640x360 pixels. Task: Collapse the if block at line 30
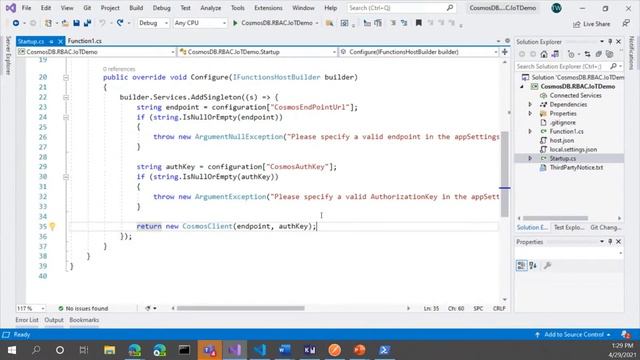click(x=66, y=177)
